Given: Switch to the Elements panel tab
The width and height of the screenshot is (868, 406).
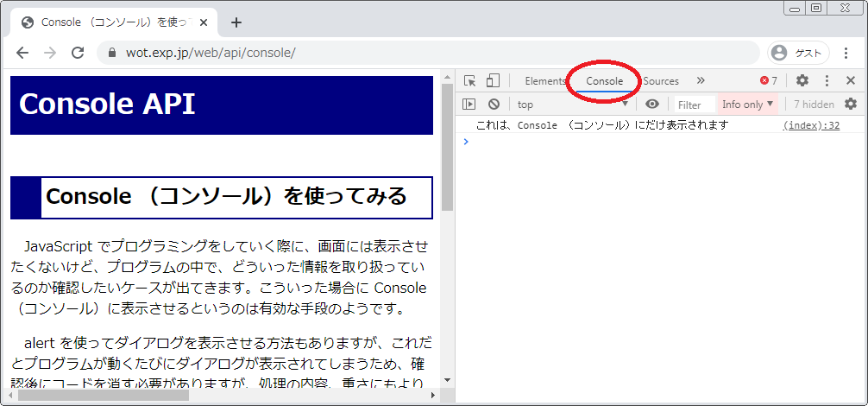Looking at the screenshot, I should (x=545, y=81).
